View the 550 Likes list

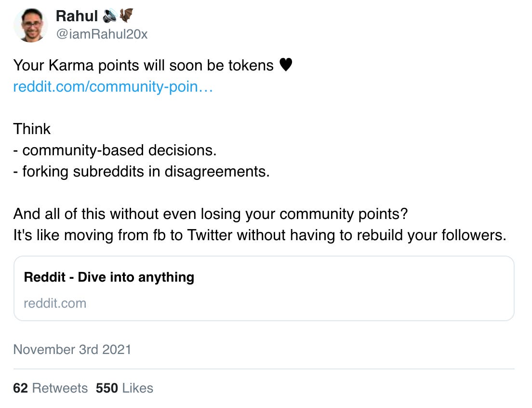pyautogui.click(x=124, y=388)
